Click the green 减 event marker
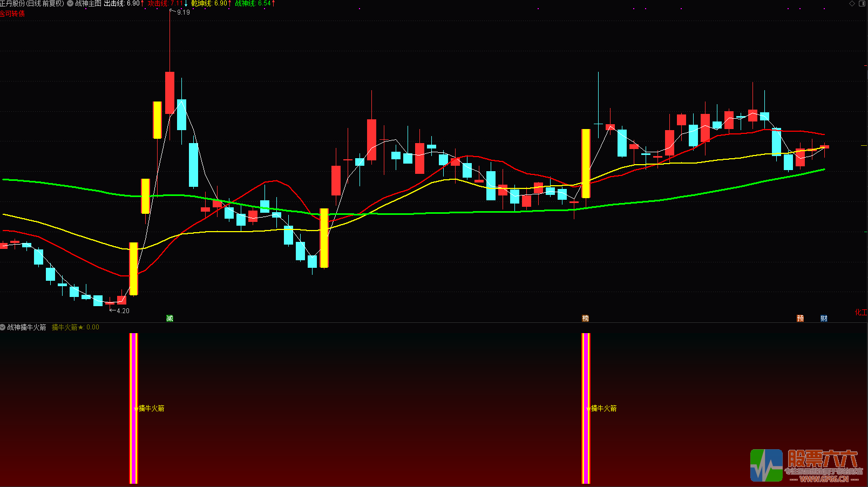The width and height of the screenshot is (868, 487). (169, 319)
